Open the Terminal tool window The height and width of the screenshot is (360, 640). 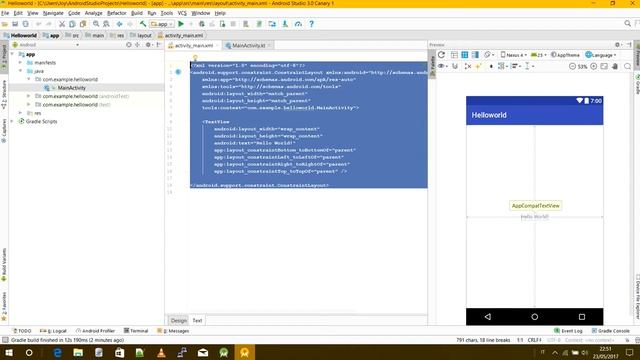pyautogui.click(x=136, y=331)
